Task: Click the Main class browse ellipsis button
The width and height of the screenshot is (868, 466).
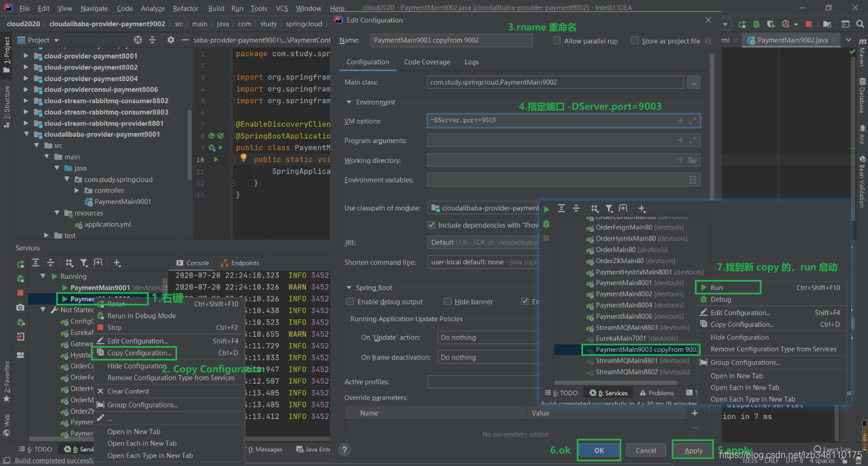Action: point(694,82)
